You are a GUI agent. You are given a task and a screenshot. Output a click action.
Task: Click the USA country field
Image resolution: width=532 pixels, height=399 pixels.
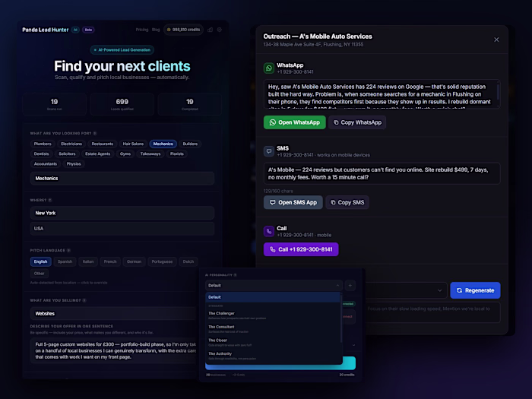pos(122,229)
